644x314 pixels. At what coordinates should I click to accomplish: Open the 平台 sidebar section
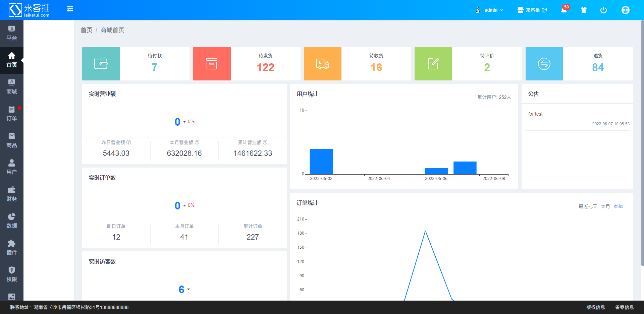pyautogui.click(x=12, y=34)
